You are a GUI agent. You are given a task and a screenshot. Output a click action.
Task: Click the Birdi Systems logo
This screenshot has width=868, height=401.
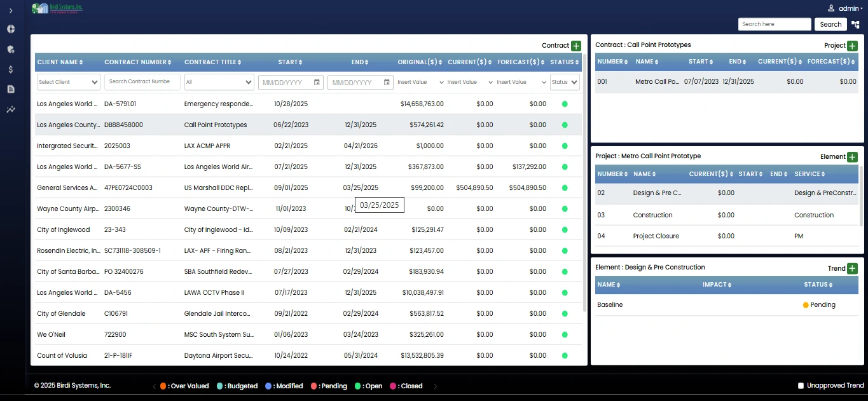pos(58,8)
